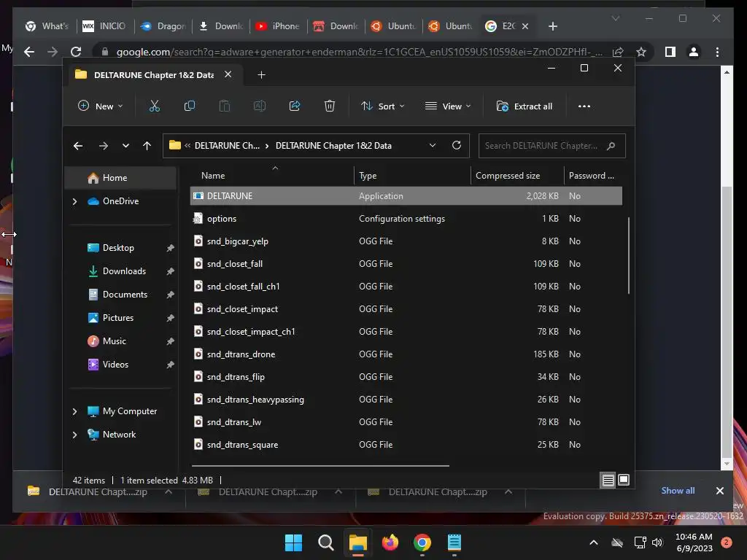Expand address bar history dropdown
This screenshot has height=560, width=747.
point(433,145)
